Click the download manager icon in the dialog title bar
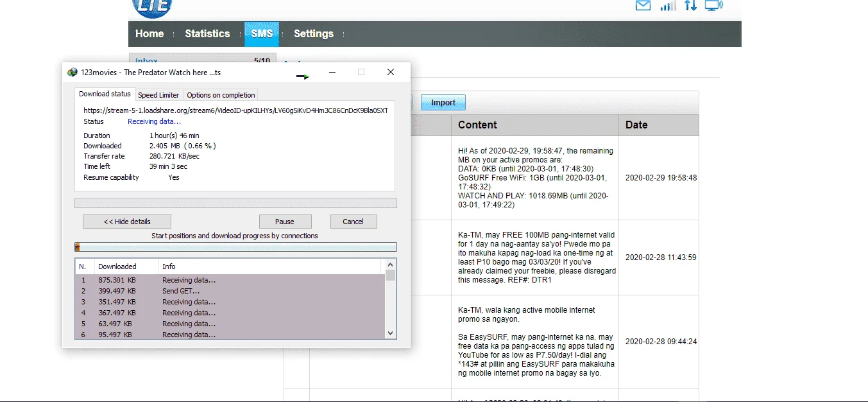The width and height of the screenshot is (868, 402). point(72,73)
